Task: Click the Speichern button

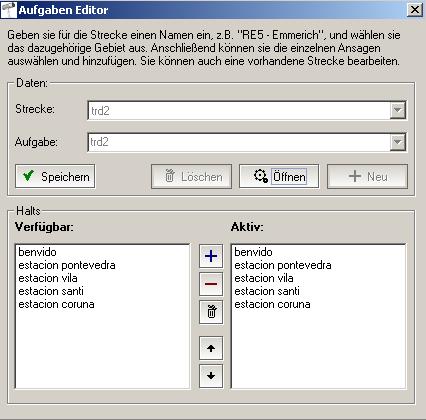Action: 55,176
